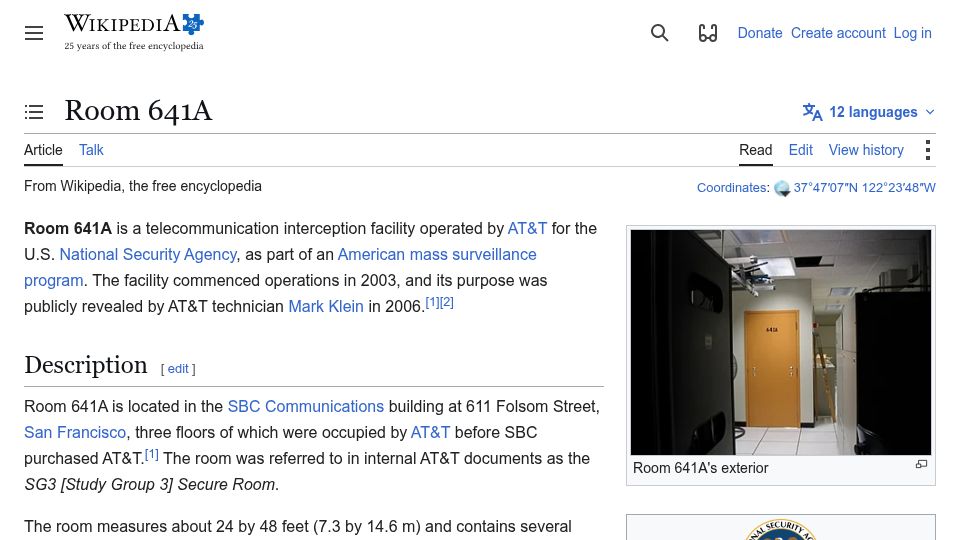Switch to the Article tab
The width and height of the screenshot is (960, 540).
click(x=43, y=150)
